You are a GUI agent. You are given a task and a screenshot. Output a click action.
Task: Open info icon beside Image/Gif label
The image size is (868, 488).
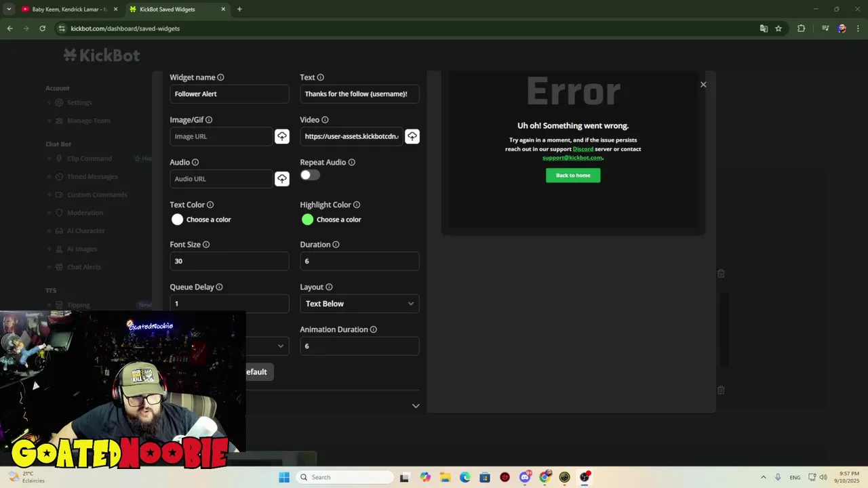[x=209, y=120]
